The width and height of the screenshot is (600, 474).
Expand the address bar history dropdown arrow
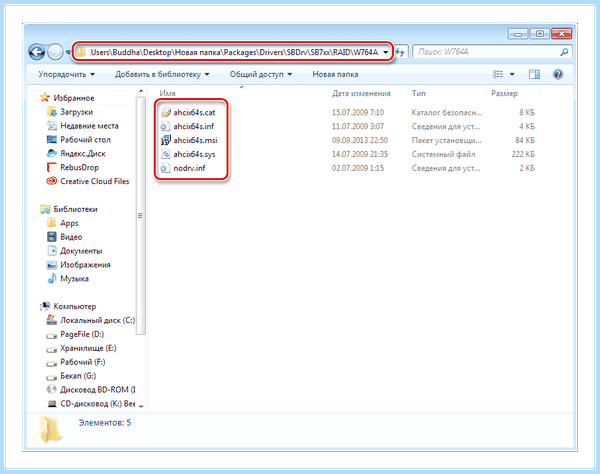pyautogui.click(x=386, y=52)
